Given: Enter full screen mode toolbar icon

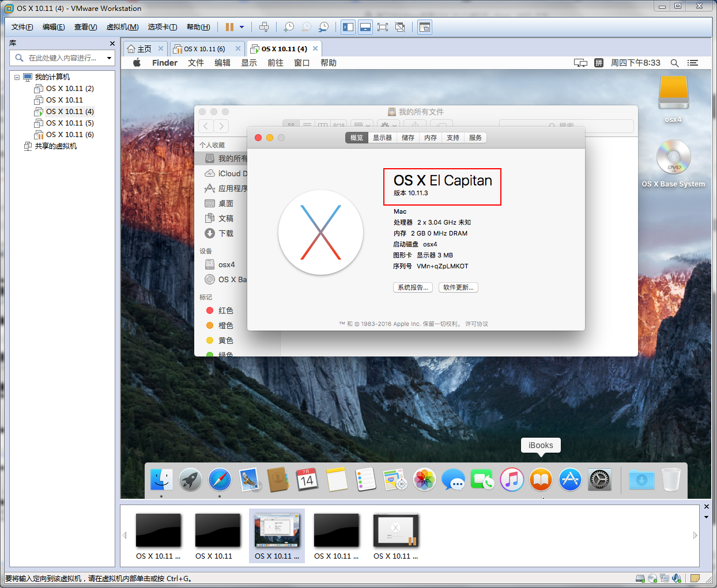Looking at the screenshot, I should 383,27.
